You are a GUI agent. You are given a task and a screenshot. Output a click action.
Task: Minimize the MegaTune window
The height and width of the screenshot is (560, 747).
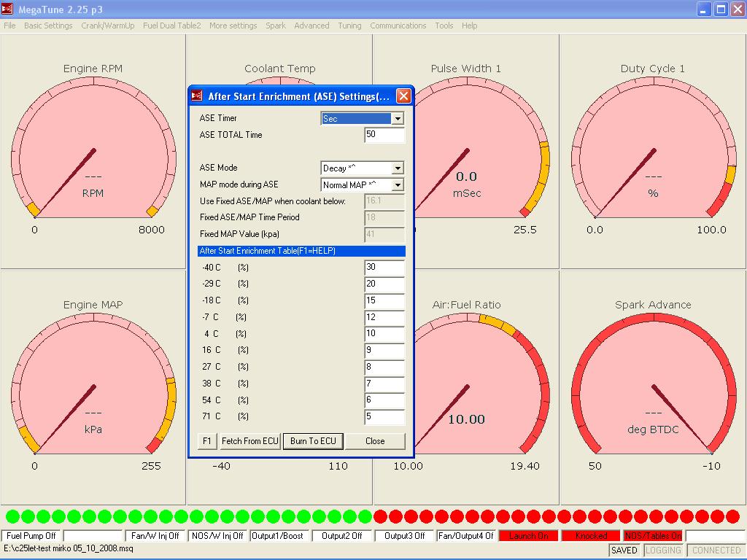(x=703, y=9)
